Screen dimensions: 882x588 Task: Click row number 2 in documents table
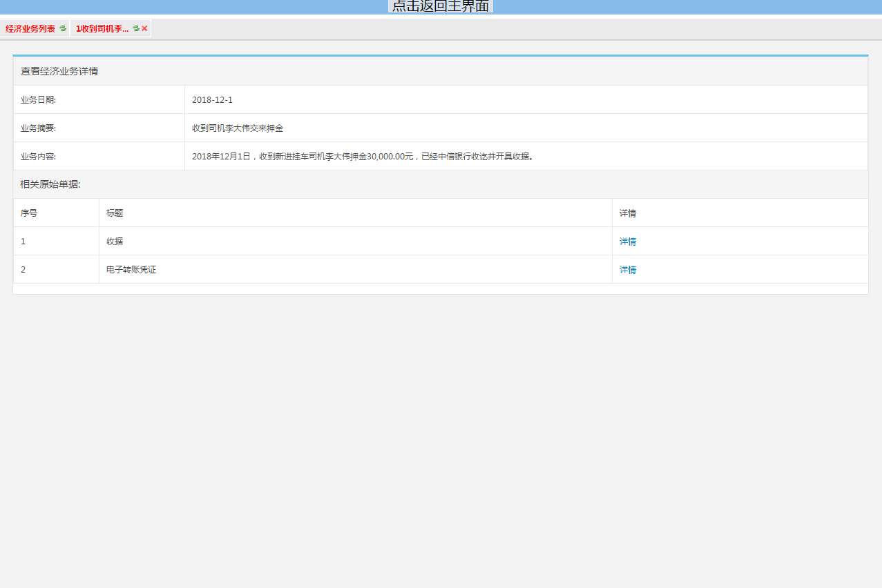pos(23,270)
